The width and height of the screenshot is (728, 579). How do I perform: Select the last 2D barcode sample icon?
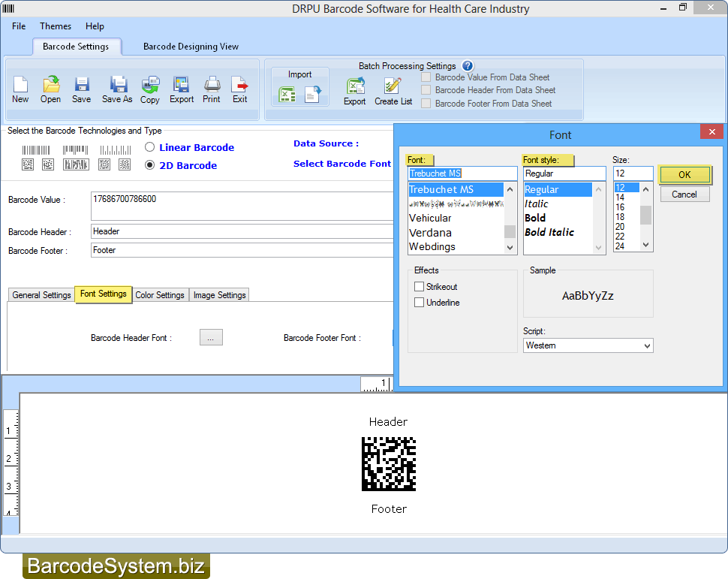125,164
